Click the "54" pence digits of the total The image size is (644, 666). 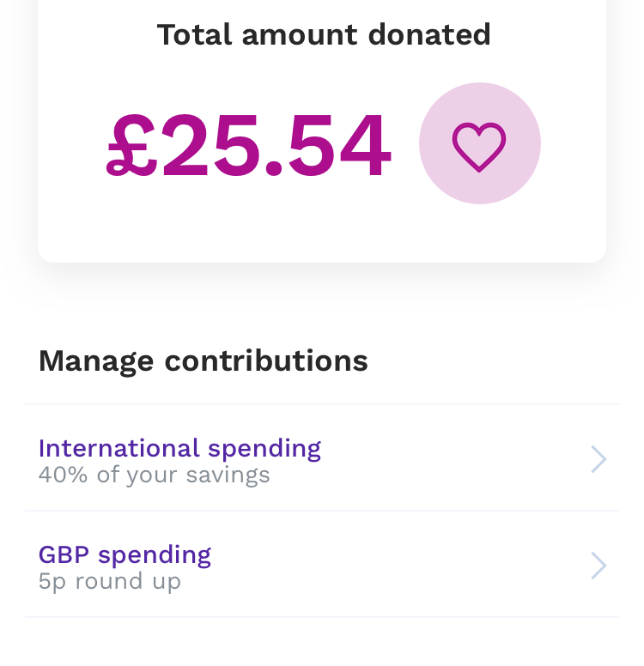[340, 146]
